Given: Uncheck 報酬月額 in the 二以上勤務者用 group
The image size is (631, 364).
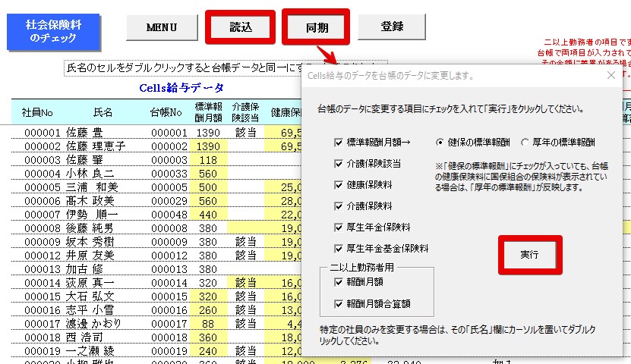Looking at the screenshot, I should [x=339, y=282].
